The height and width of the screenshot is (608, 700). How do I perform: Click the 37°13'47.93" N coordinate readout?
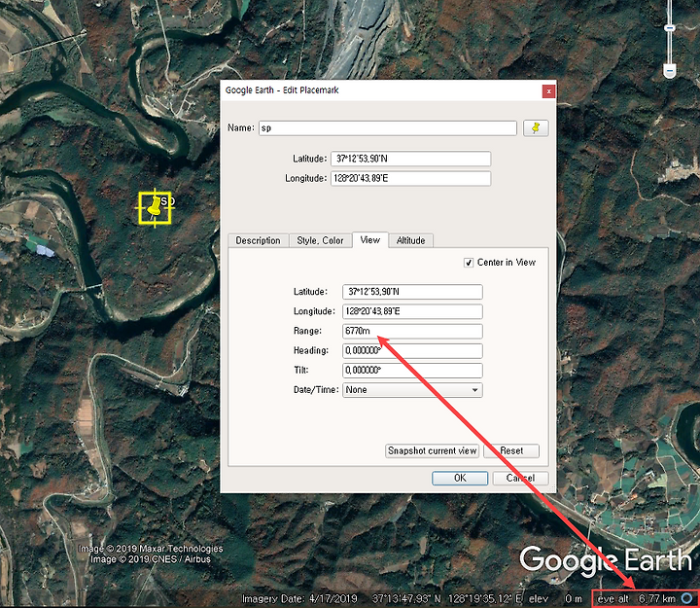(406, 598)
